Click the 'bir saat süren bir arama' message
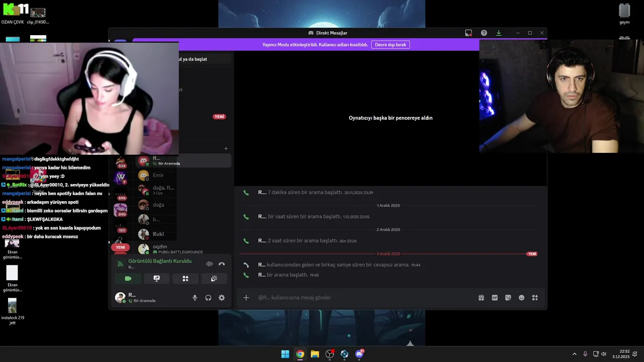 pos(313,217)
